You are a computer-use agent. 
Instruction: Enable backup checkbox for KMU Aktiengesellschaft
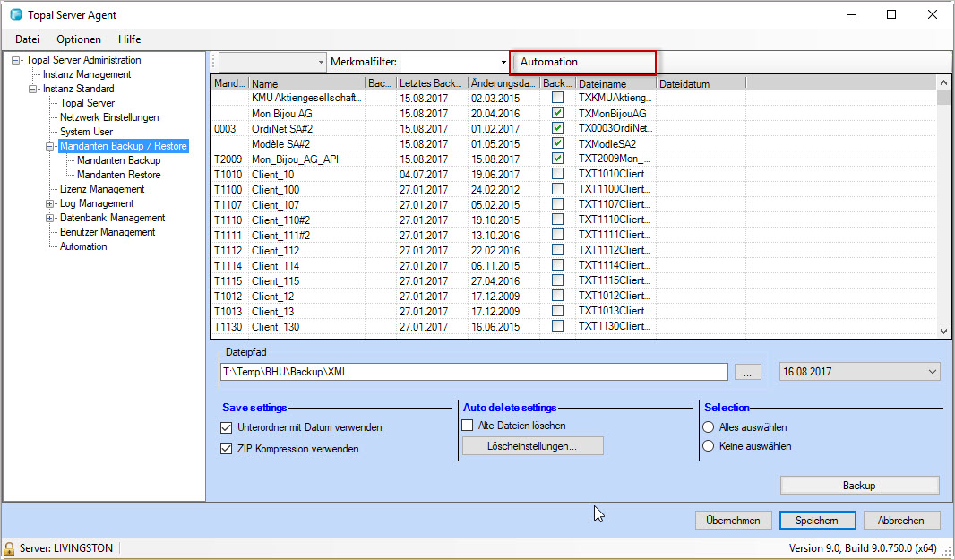pyautogui.click(x=558, y=99)
